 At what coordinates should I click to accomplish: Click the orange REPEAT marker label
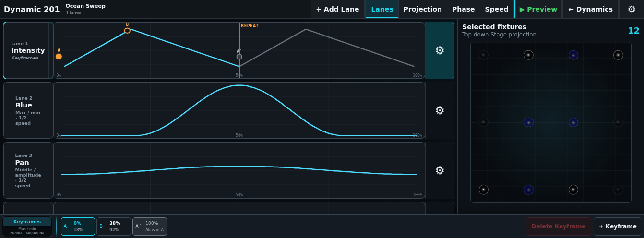[x=250, y=26]
